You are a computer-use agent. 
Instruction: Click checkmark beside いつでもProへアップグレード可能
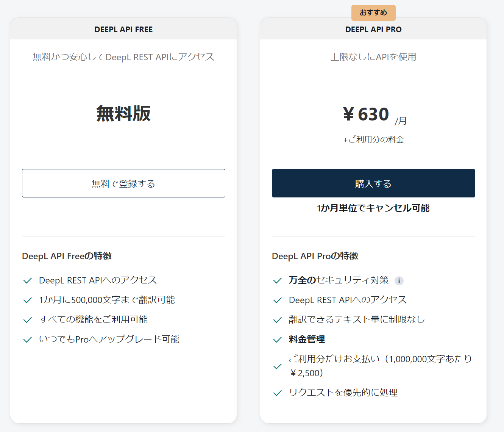(x=28, y=340)
